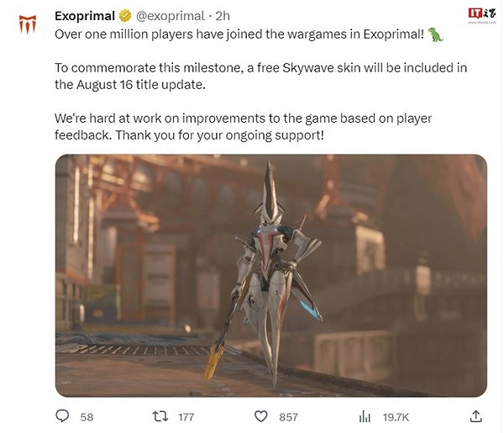Click the reply speech bubble icon

click(62, 416)
